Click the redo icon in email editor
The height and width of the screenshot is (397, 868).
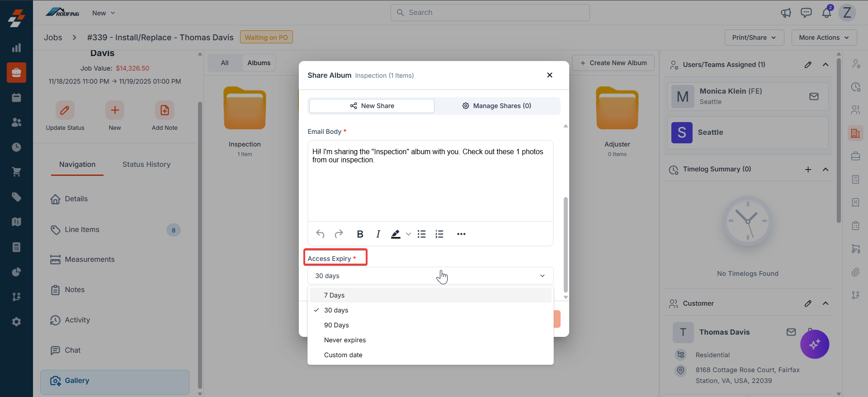click(x=339, y=234)
